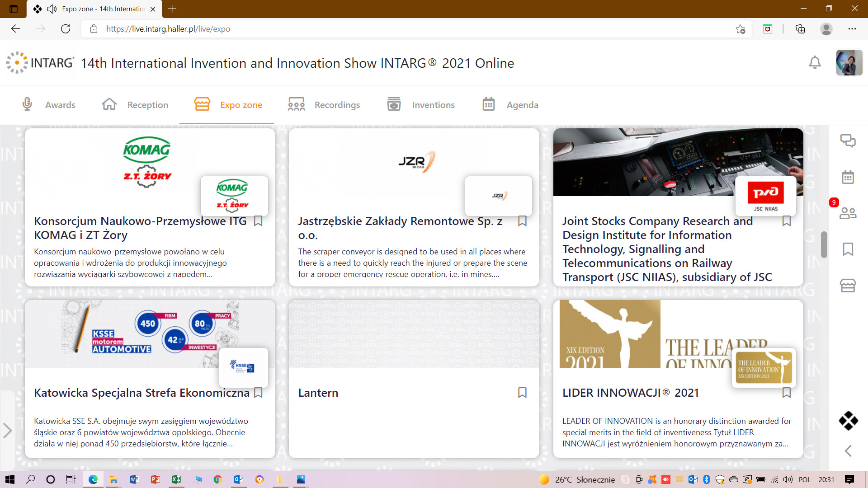Viewport: 868px width, 488px height.
Task: Open the chat panel icon in sidebar
Action: (x=848, y=141)
